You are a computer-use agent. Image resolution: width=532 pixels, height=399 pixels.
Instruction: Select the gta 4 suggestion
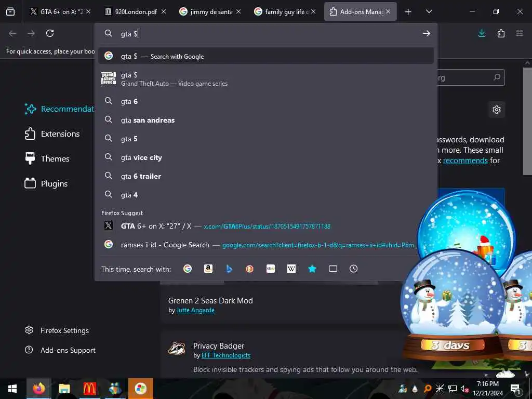pyautogui.click(x=266, y=195)
